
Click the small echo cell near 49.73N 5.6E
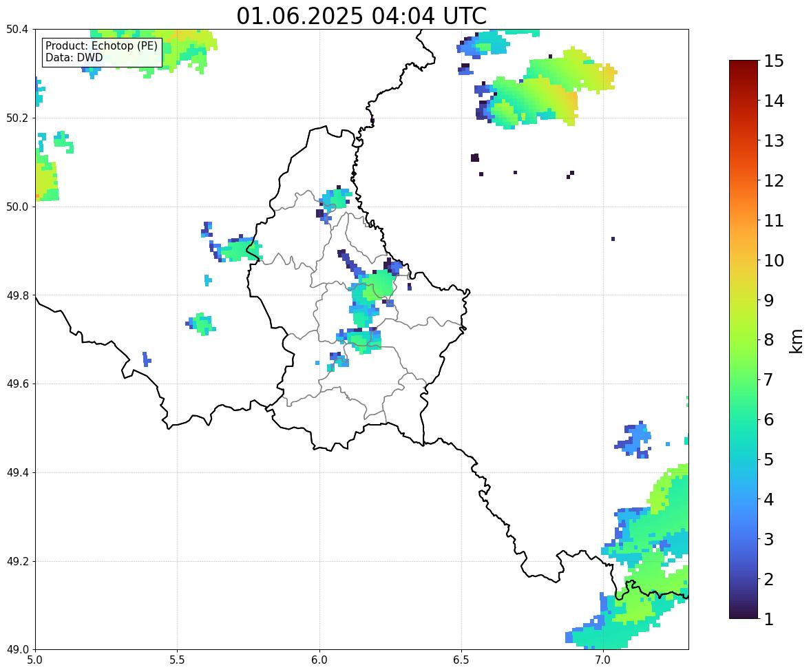coord(200,324)
